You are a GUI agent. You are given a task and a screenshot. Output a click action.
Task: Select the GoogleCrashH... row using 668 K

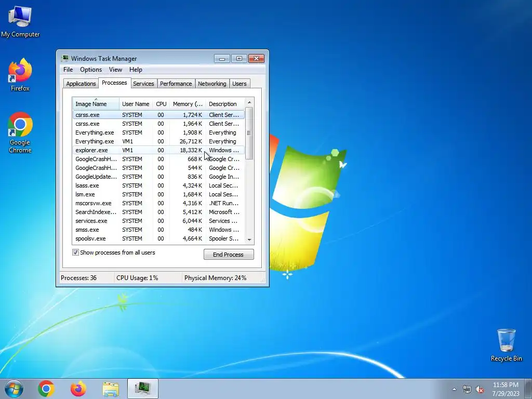click(x=158, y=159)
